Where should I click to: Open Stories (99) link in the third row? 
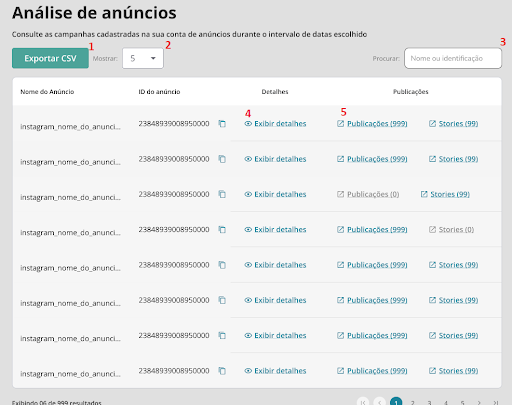click(x=450, y=194)
